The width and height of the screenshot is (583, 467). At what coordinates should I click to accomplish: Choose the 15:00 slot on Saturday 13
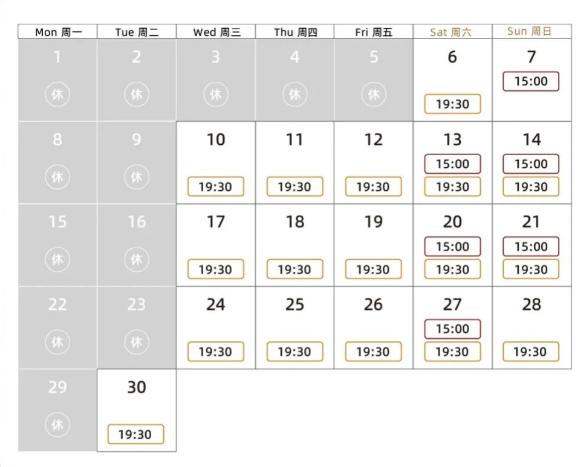[x=452, y=164]
